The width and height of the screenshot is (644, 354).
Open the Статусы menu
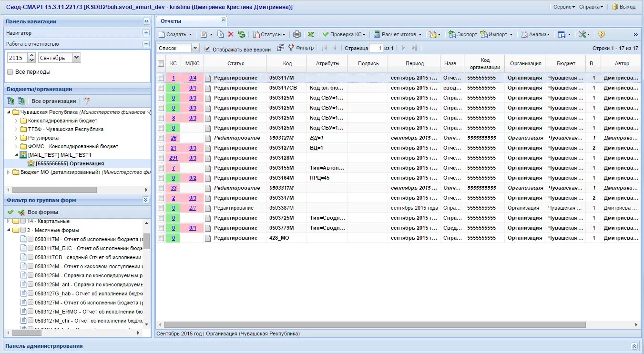pyautogui.click(x=269, y=34)
